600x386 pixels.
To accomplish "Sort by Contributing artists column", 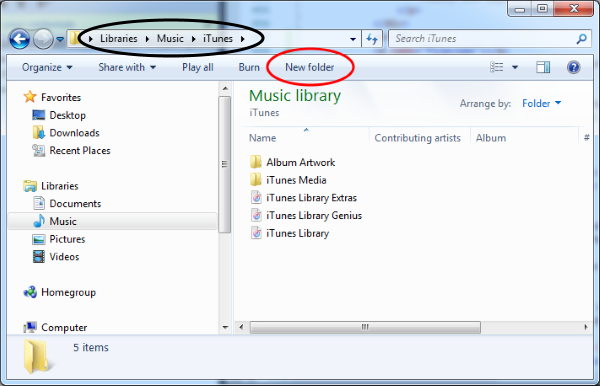I will [x=417, y=138].
